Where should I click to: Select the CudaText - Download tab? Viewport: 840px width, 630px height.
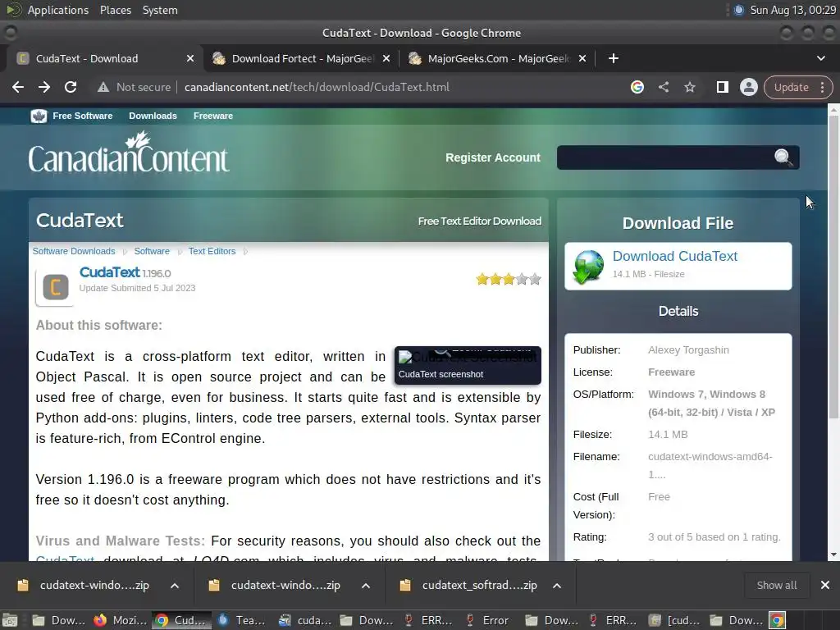104,58
